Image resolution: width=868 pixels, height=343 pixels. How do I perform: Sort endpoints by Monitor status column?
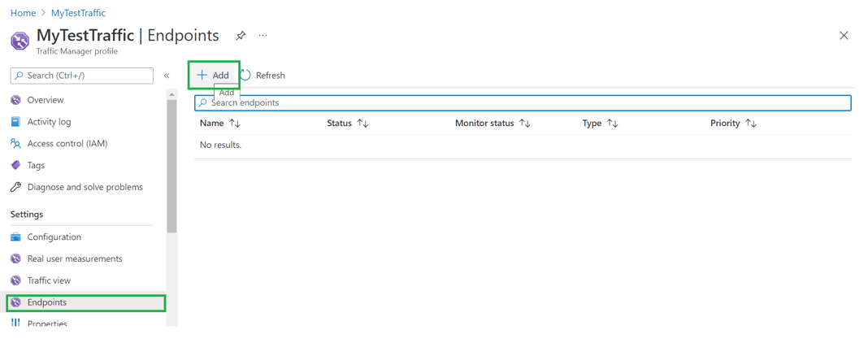click(493, 124)
